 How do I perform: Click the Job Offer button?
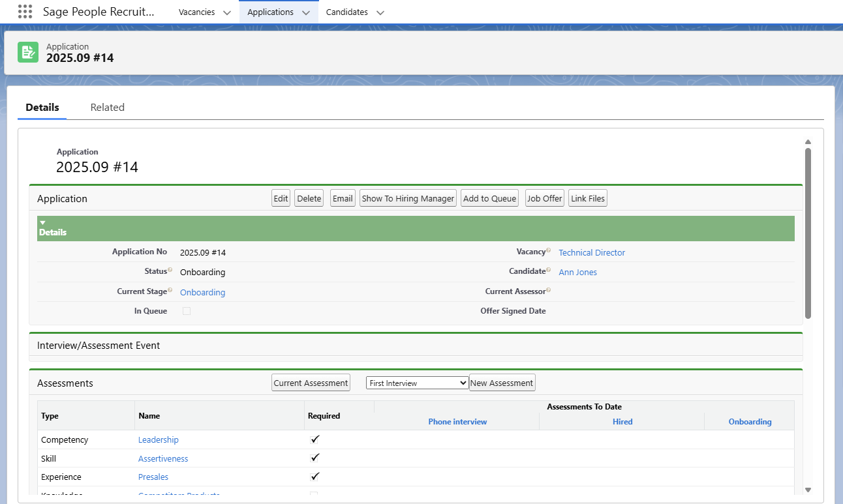544,199
